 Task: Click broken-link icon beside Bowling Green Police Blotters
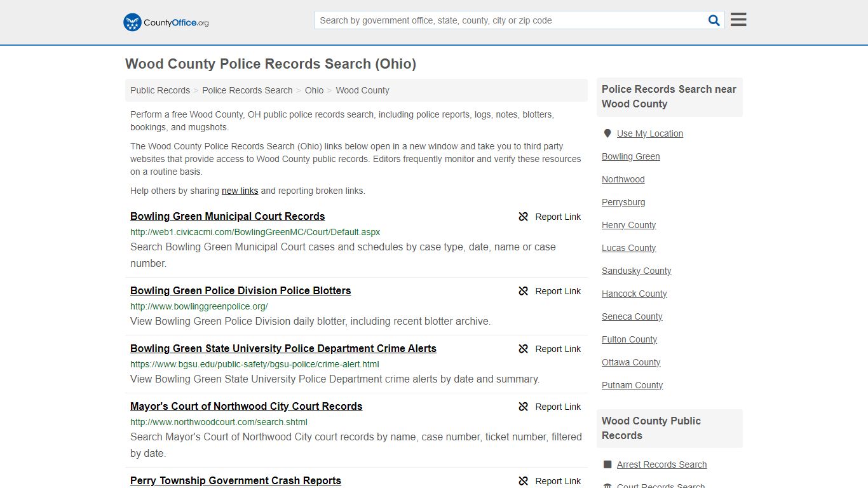point(523,291)
